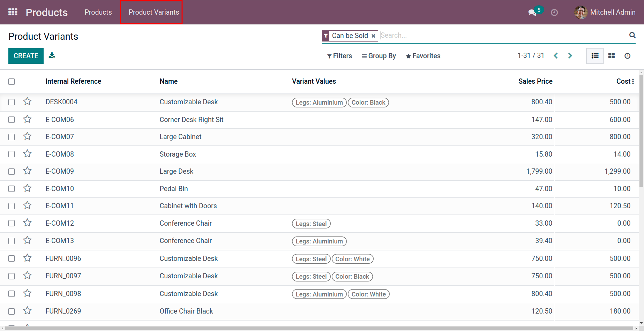The height and width of the screenshot is (331, 644).
Task: Sort by Name column header
Action: tap(169, 81)
